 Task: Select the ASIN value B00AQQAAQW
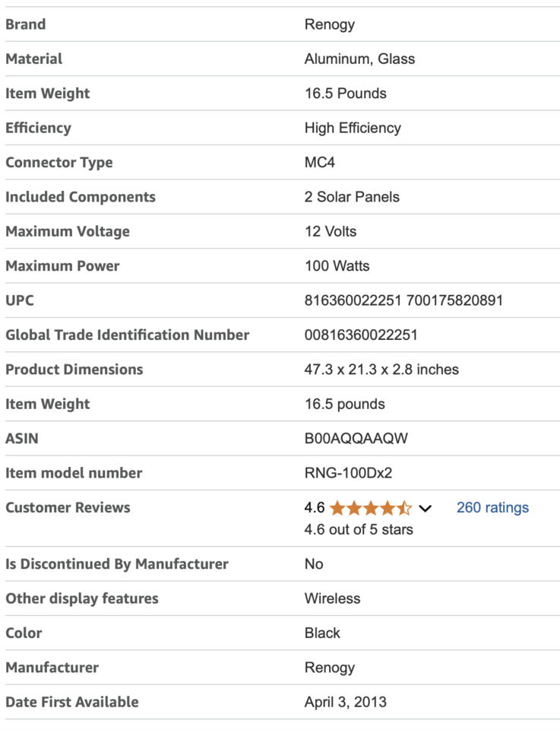coord(356,439)
